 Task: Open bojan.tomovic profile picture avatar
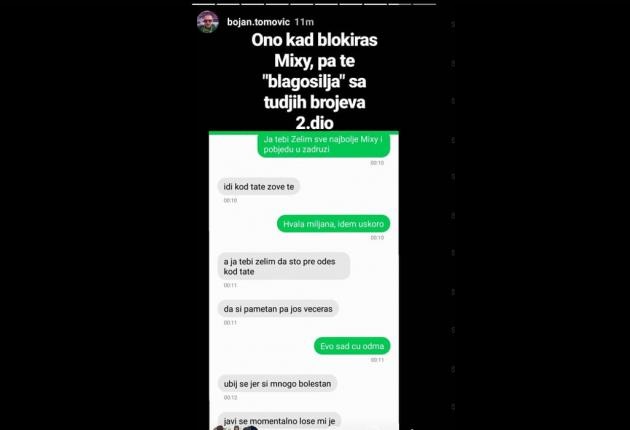(x=208, y=22)
